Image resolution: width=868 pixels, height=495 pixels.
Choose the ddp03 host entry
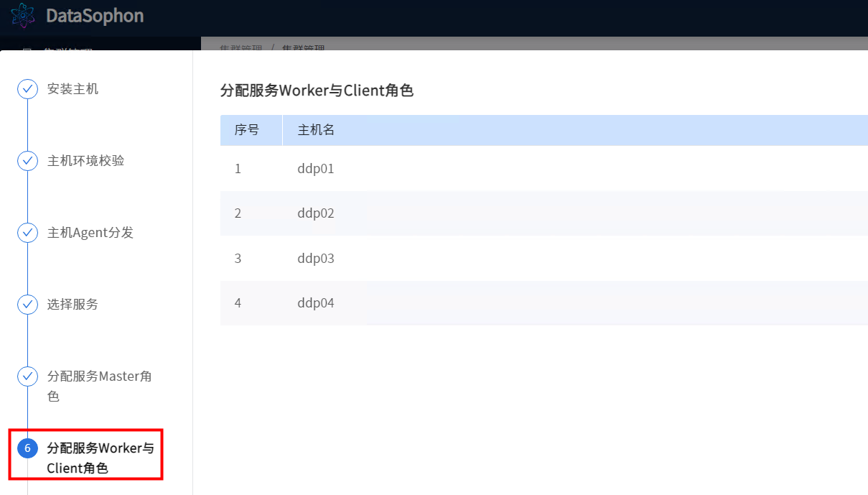pos(316,259)
